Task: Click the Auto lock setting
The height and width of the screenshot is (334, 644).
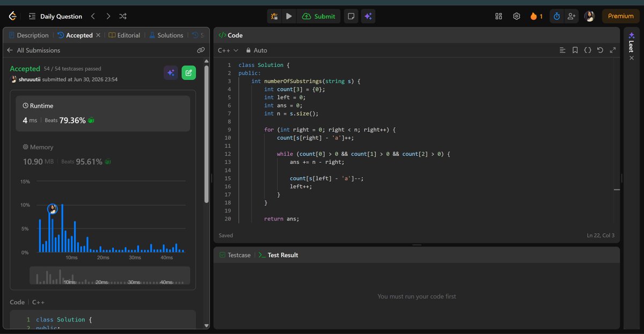Action: (x=257, y=50)
